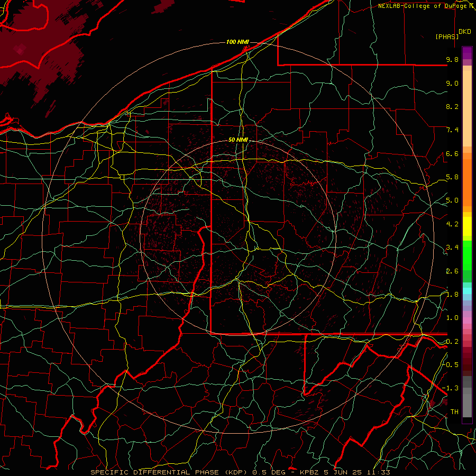Pick the cyan color bar segment

click(x=467, y=290)
